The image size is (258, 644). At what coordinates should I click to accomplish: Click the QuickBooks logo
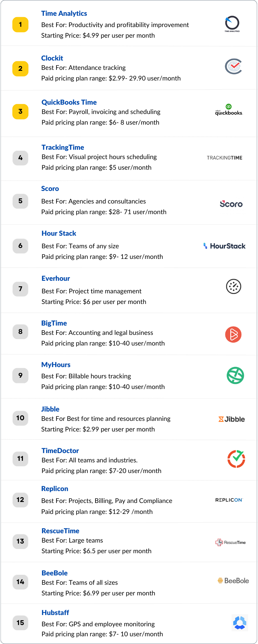pos(229,110)
